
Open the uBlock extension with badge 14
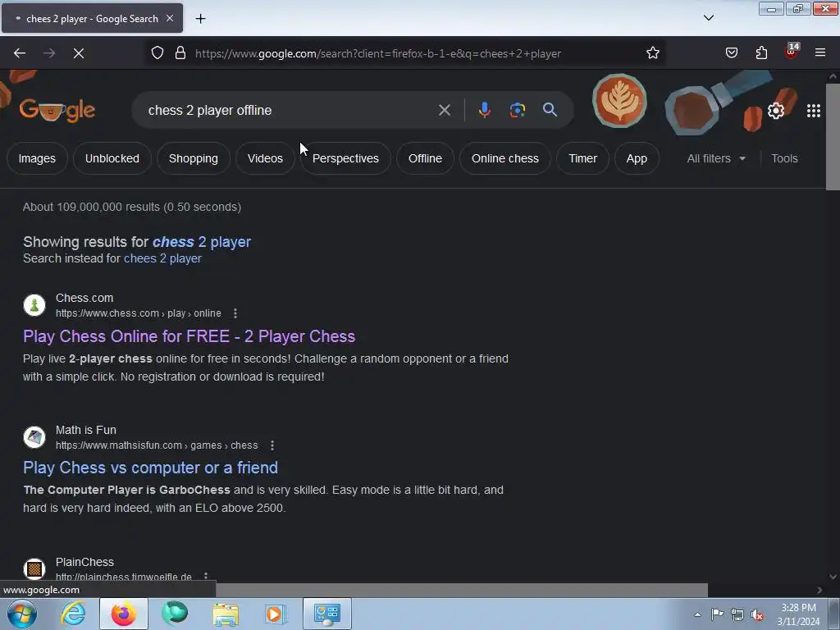pyautogui.click(x=792, y=52)
